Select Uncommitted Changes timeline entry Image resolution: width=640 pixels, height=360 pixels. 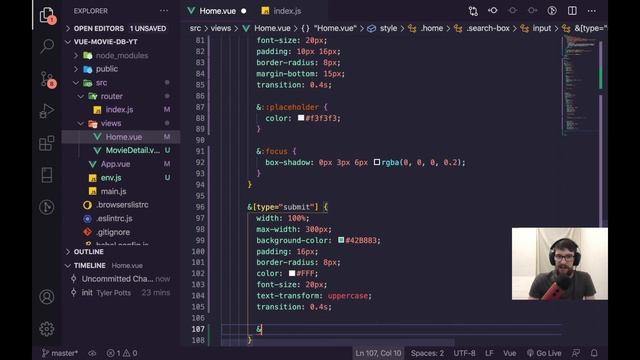(x=120, y=279)
